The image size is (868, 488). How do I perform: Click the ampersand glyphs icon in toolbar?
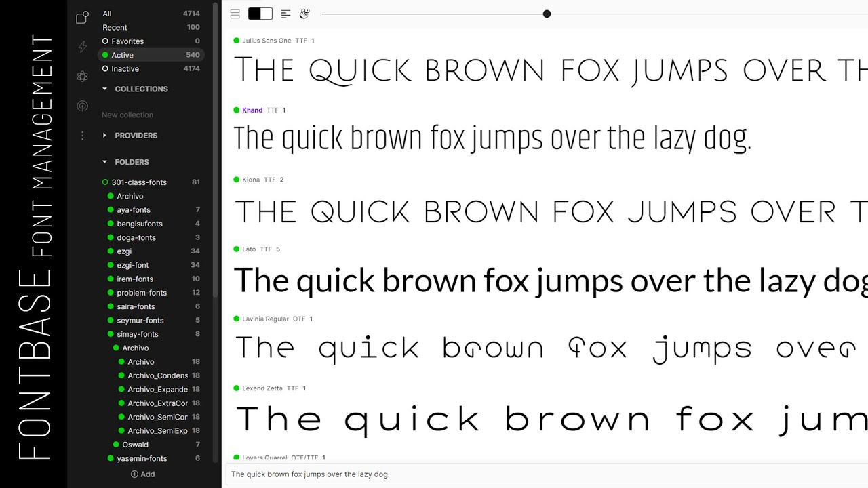[305, 14]
